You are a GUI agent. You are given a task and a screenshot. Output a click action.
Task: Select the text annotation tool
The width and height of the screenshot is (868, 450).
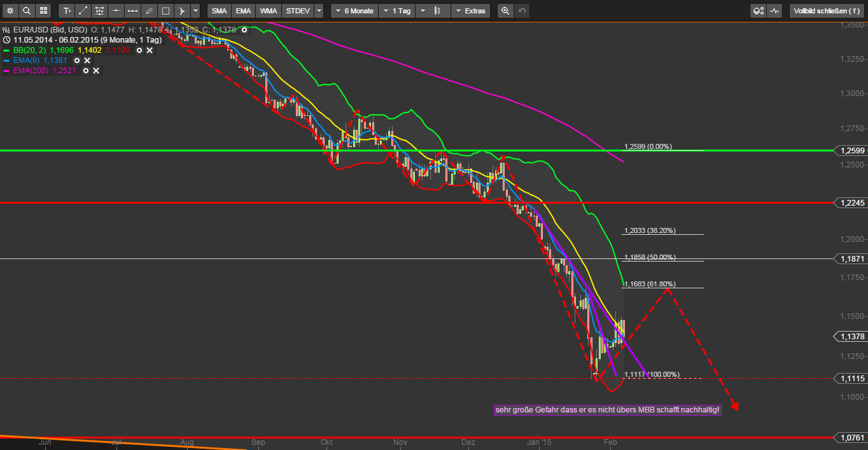click(x=67, y=11)
